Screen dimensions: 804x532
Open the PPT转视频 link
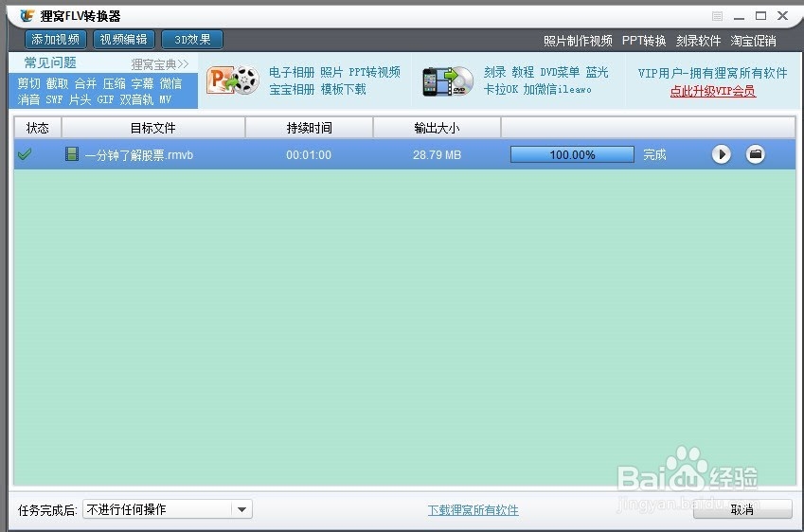(x=374, y=72)
